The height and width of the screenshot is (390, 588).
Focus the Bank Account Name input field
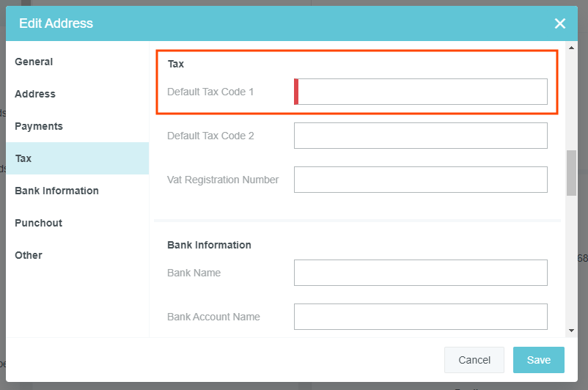click(x=420, y=317)
